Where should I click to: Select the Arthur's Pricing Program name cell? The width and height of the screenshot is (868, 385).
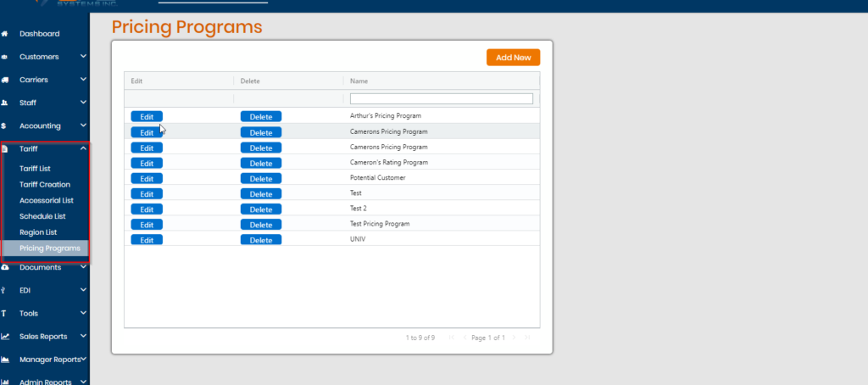[386, 116]
